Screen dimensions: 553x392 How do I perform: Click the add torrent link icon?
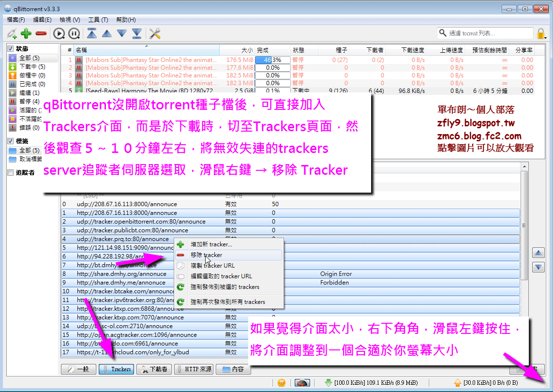pyautogui.click(x=12, y=33)
